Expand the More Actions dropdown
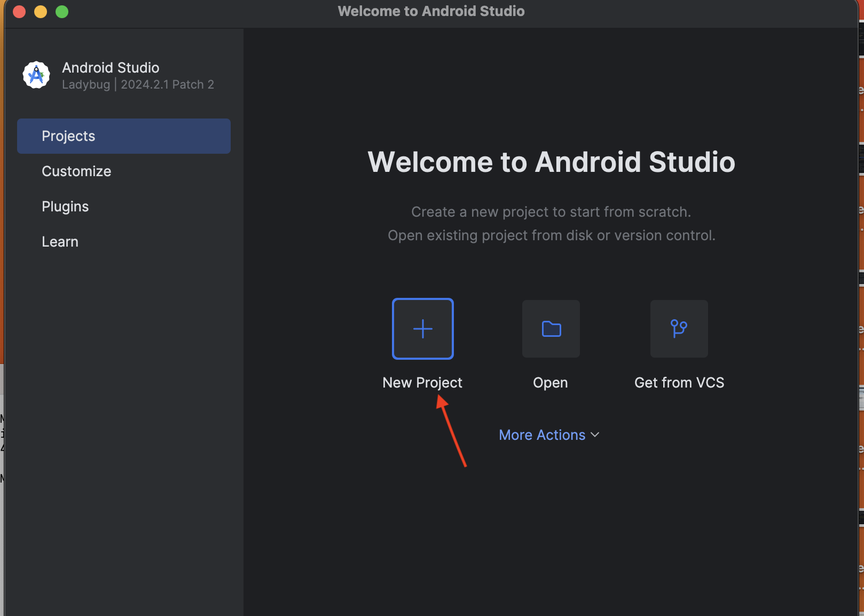864x616 pixels. pos(549,435)
